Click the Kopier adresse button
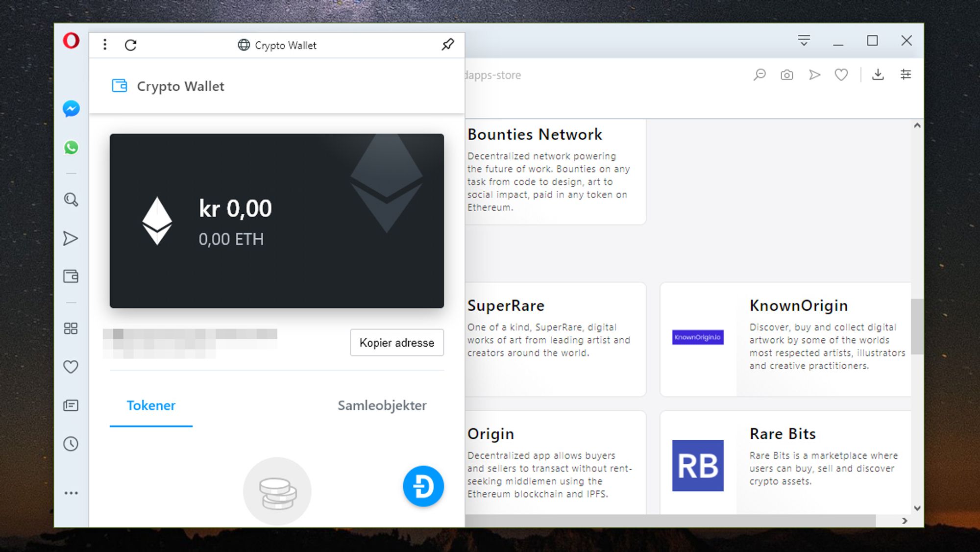This screenshot has height=552, width=980. (397, 343)
